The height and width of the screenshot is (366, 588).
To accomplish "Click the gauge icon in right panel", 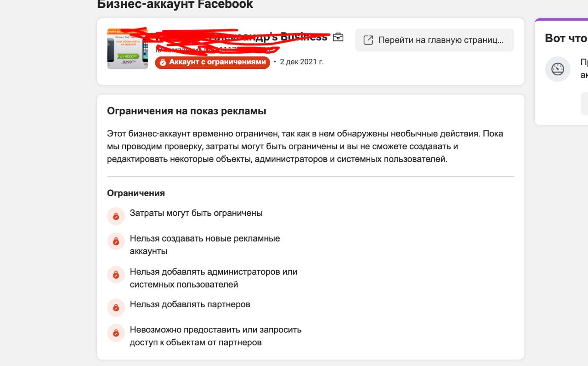I will click(558, 69).
